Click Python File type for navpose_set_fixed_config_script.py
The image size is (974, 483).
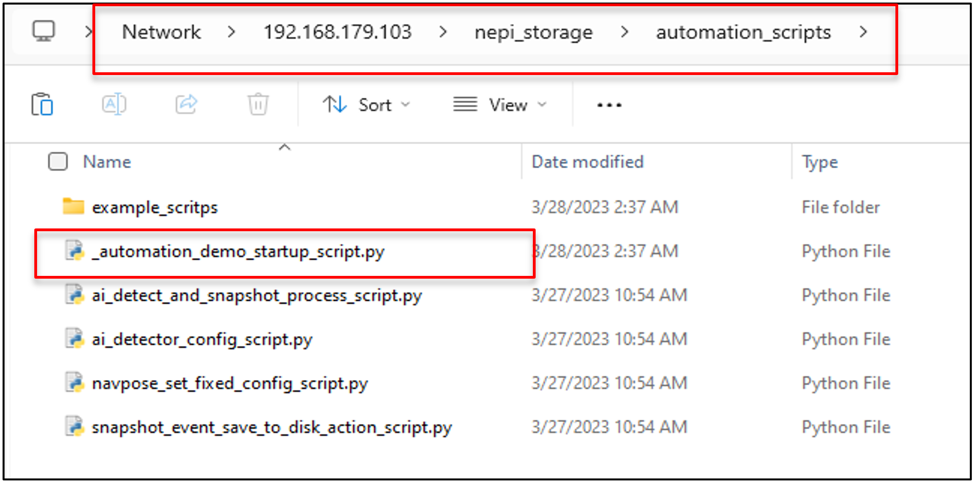tap(846, 384)
